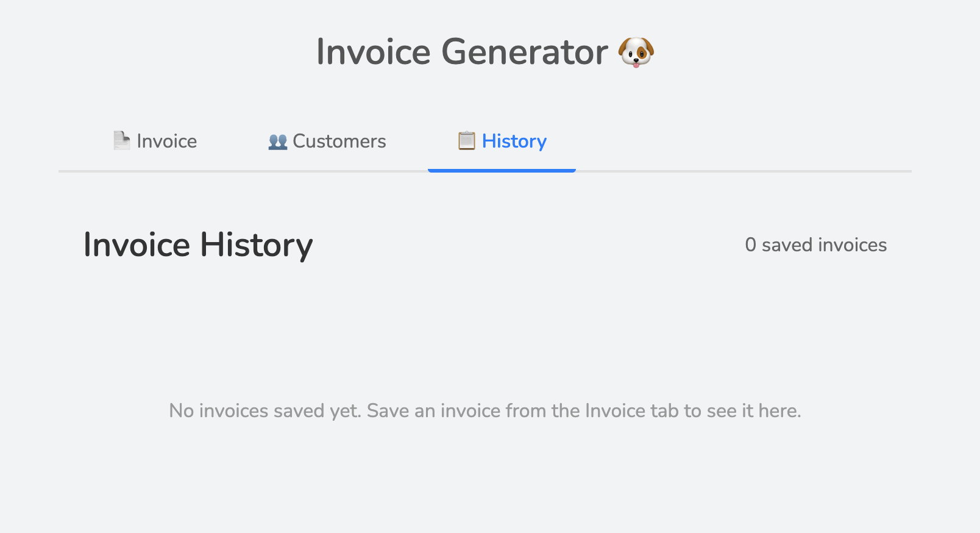
Task: Click the Customers tab label text
Action: (x=339, y=141)
